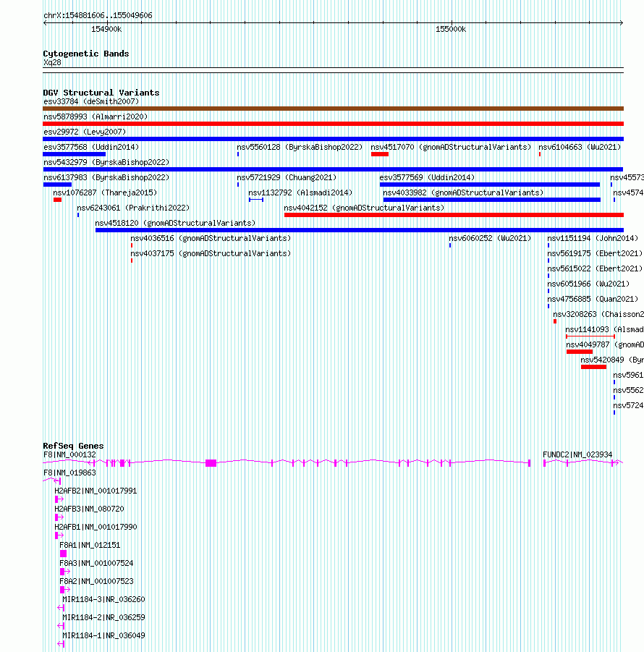
Task: Click nsv6104663 (Wu2021) variant label
Action: coord(580,147)
